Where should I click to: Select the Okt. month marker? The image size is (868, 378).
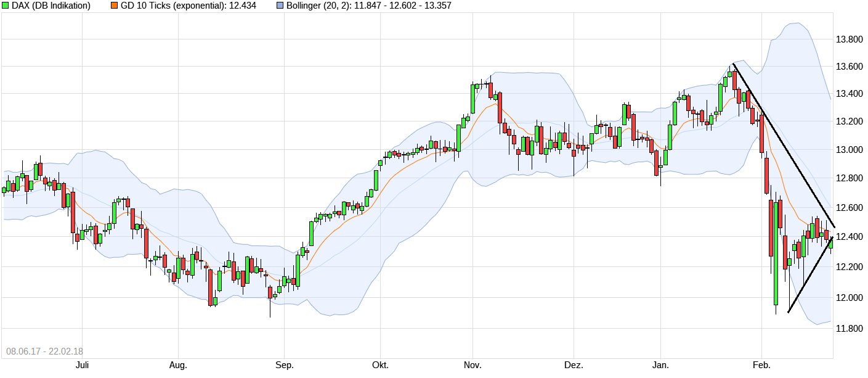pyautogui.click(x=380, y=366)
